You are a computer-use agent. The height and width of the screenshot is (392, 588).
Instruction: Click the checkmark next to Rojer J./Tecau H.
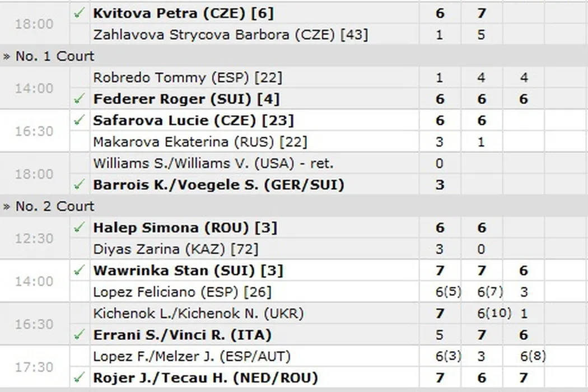point(80,377)
